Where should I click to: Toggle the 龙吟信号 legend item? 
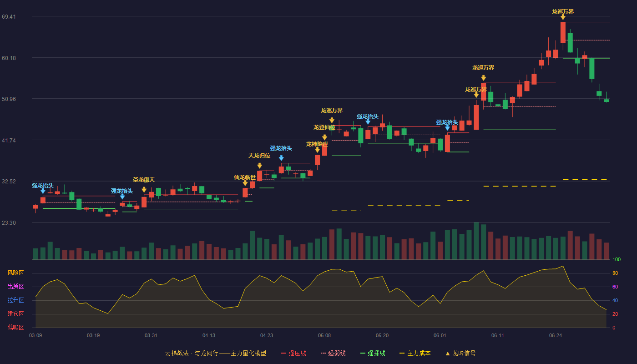point(460,353)
